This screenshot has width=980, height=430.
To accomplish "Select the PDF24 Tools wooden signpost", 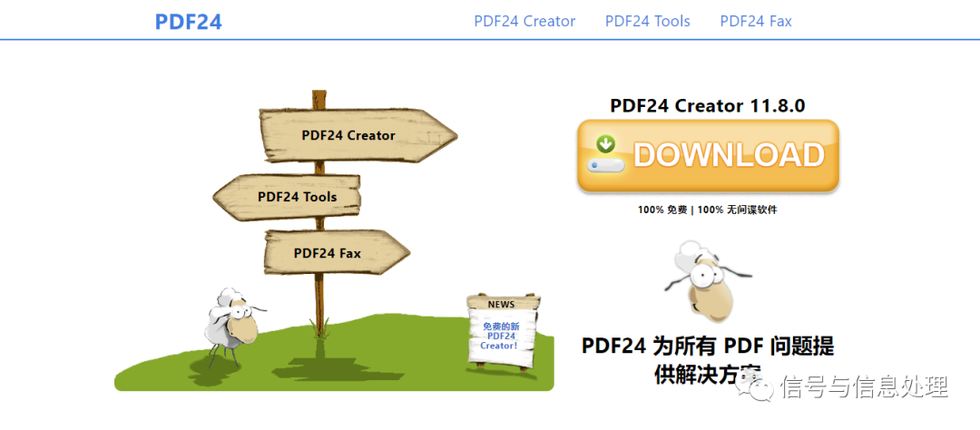I will [x=287, y=197].
